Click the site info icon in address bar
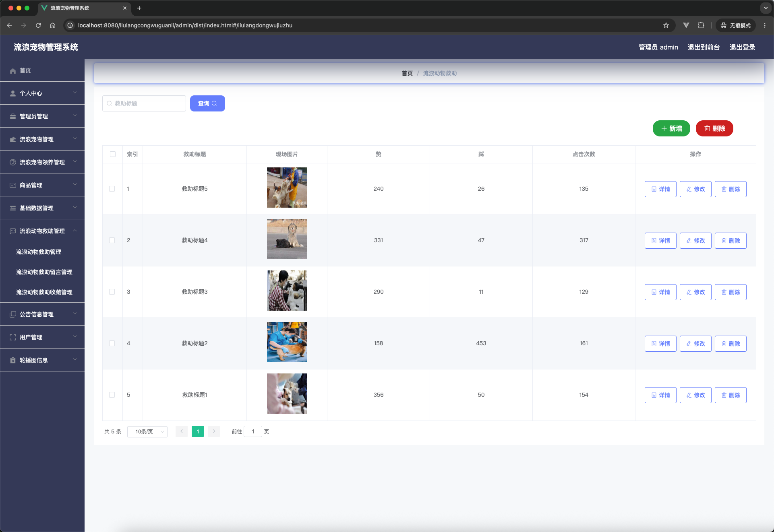 70,25
